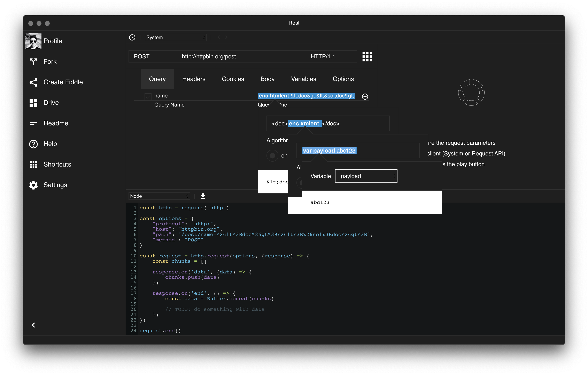Click the Profile avatar picture

33,41
